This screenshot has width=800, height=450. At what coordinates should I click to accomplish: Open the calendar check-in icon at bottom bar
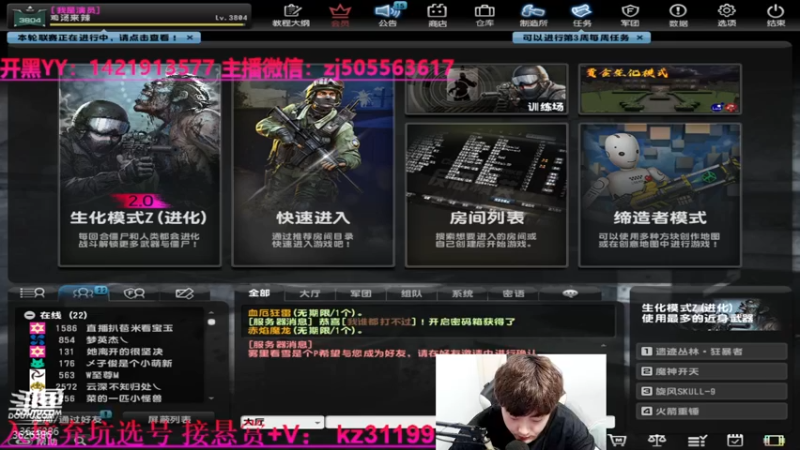pos(735,440)
